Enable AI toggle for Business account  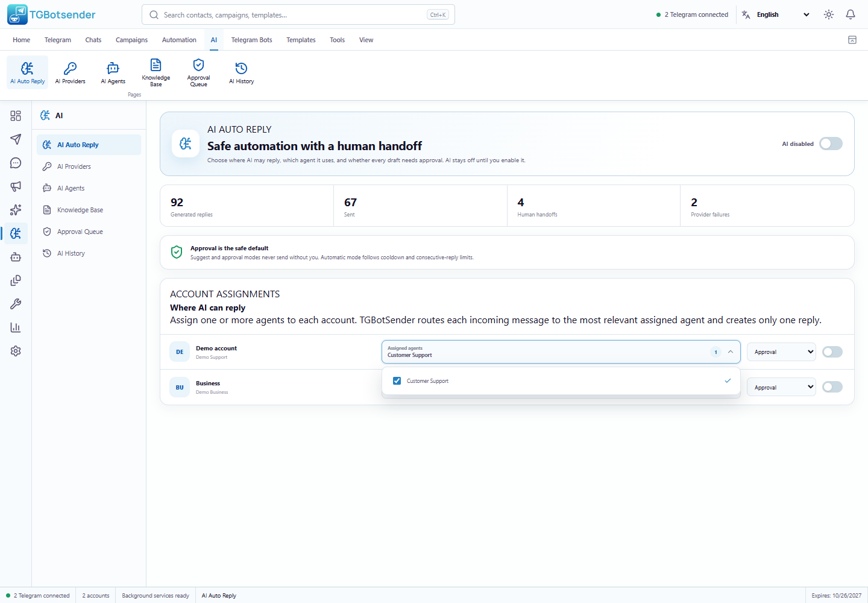832,387
